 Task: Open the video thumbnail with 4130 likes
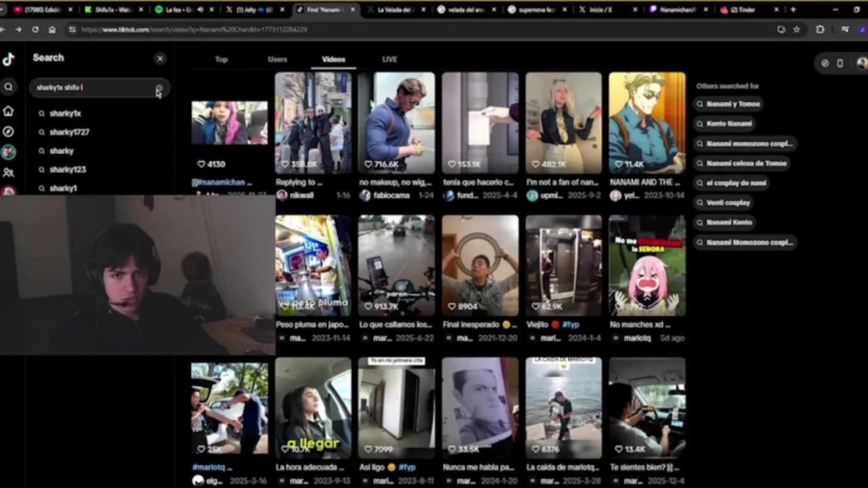point(229,123)
